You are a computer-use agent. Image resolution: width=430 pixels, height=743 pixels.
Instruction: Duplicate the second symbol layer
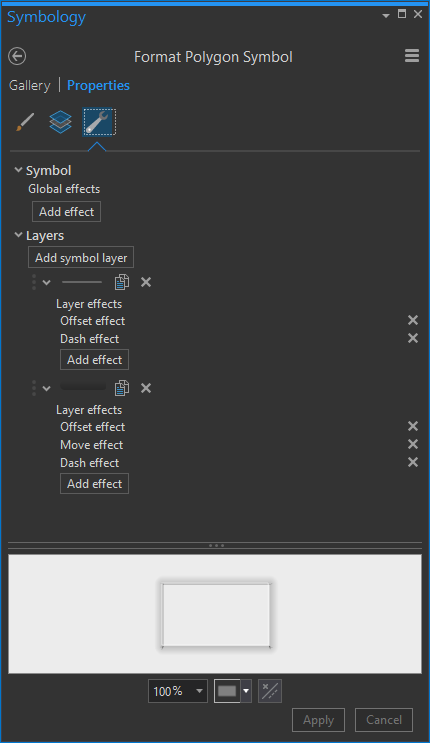(x=122, y=388)
